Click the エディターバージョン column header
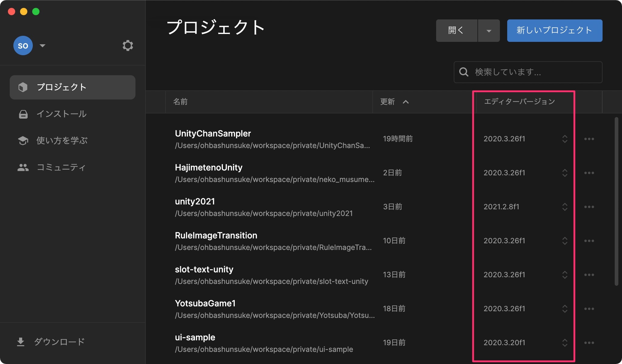This screenshot has width=622, height=364. click(519, 102)
